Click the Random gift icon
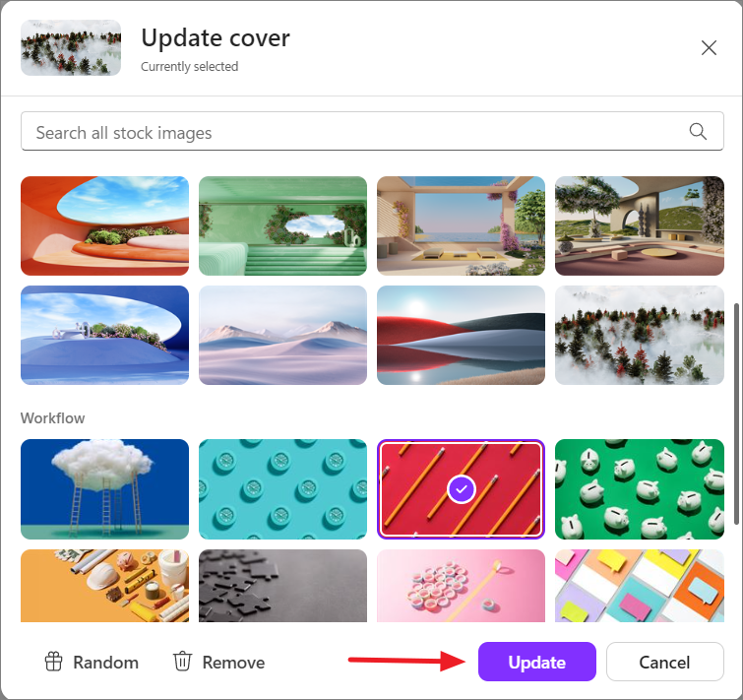 pyautogui.click(x=53, y=662)
